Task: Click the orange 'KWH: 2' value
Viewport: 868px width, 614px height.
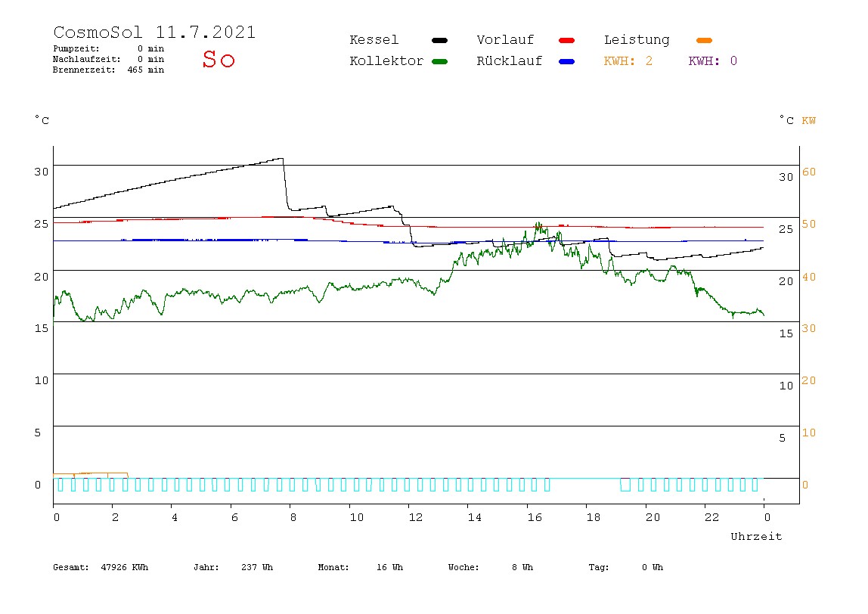Action: (628, 61)
